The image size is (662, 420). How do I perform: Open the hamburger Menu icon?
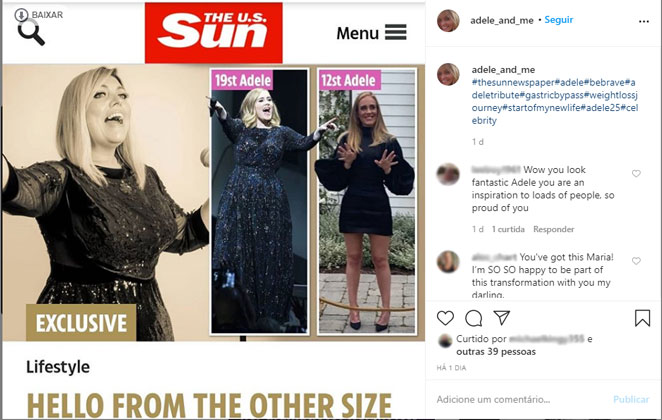point(396,32)
